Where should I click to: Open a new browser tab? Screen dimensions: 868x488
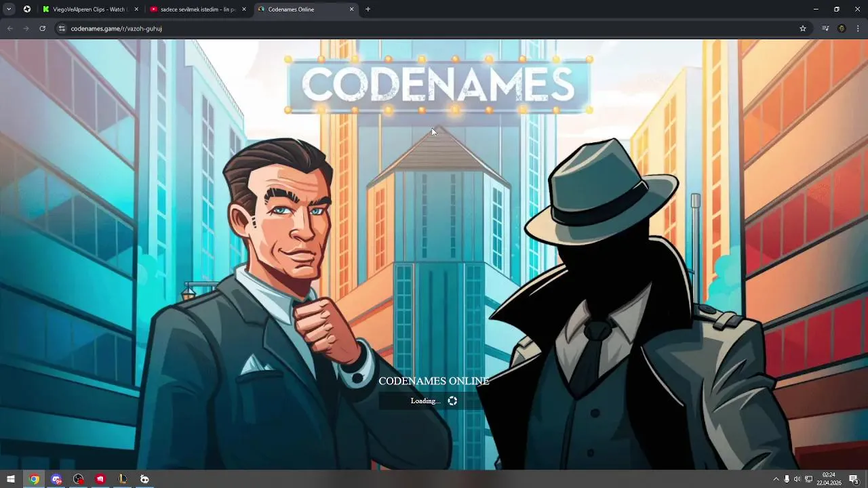368,9
